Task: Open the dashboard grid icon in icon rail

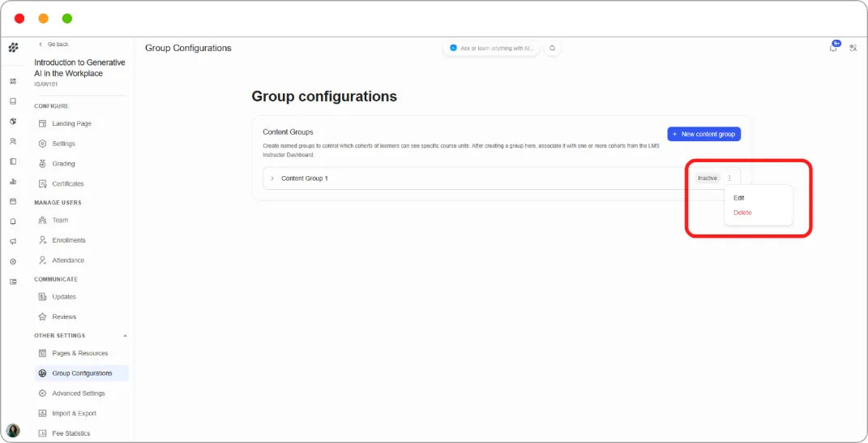Action: [x=13, y=81]
